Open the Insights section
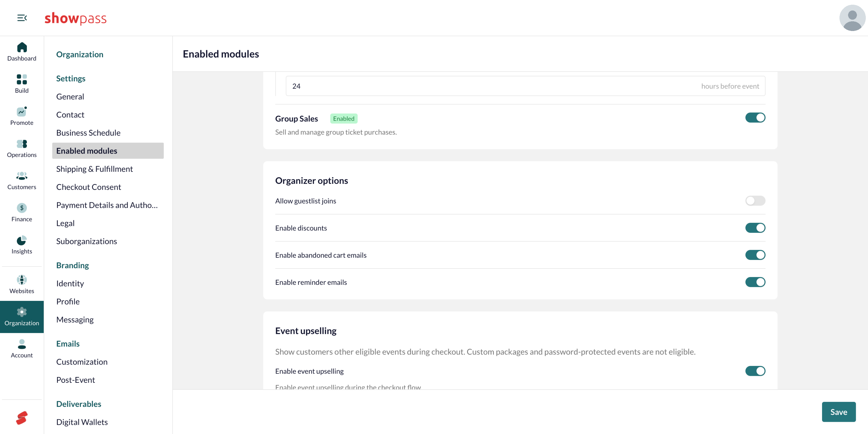Image resolution: width=868 pixels, height=434 pixels. click(x=22, y=245)
